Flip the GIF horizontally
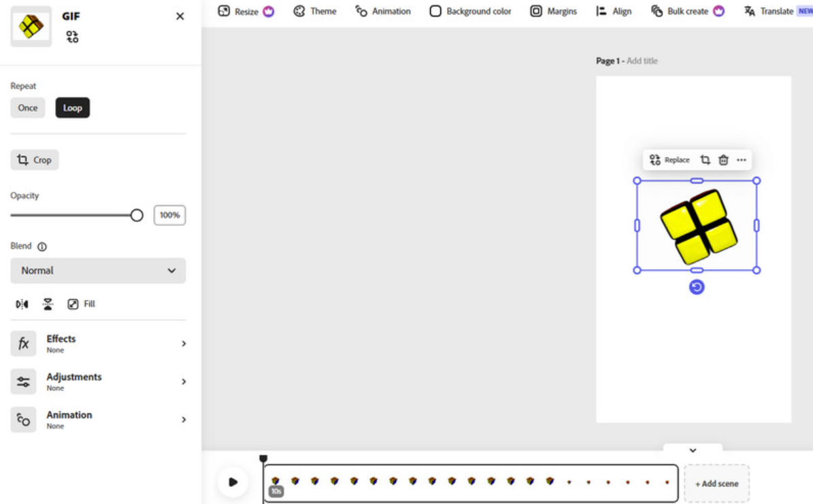Image resolution: width=813 pixels, height=504 pixels. [x=22, y=304]
